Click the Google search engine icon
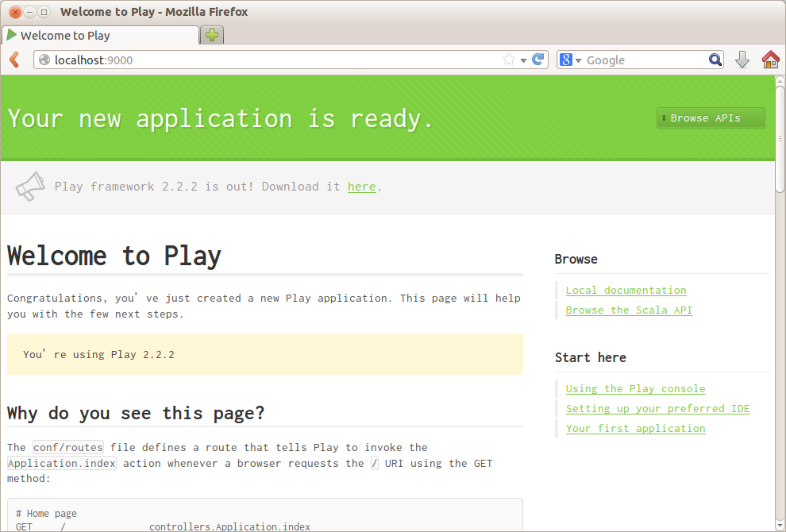The width and height of the screenshot is (786, 532). pyautogui.click(x=565, y=60)
